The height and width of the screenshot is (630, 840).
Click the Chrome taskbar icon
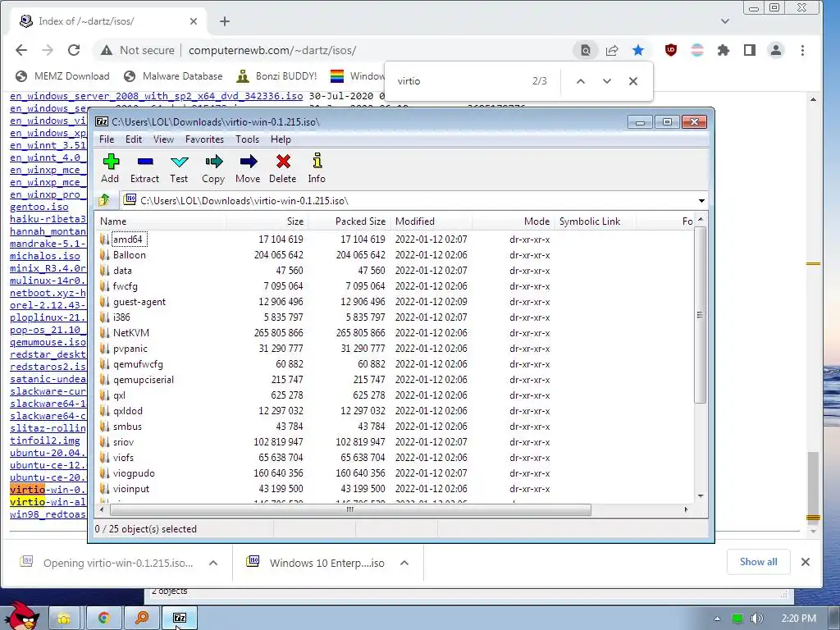[104, 619]
